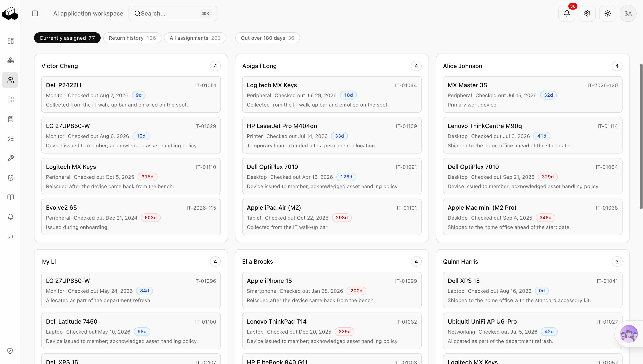
Task: Click the cube logo in the top-left corner
Action: click(x=10, y=13)
